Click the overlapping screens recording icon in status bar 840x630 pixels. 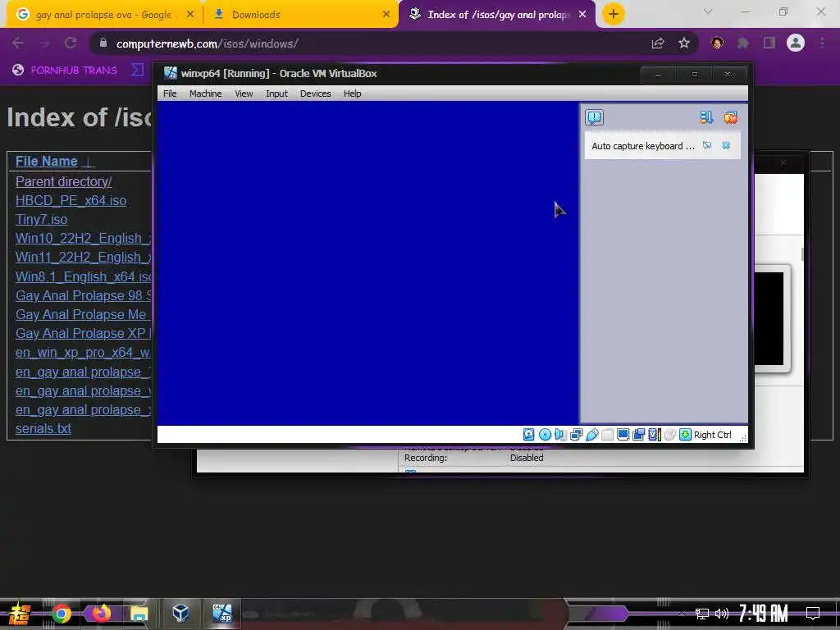(638, 435)
